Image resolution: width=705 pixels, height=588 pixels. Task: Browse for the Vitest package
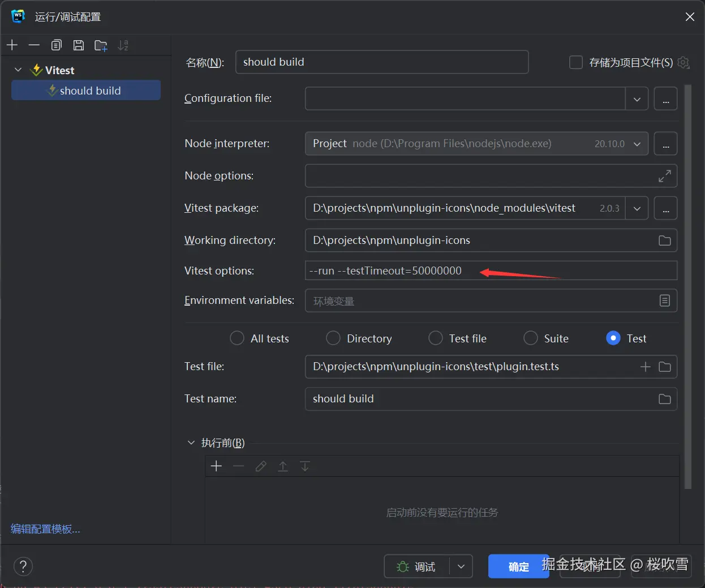(x=665, y=208)
